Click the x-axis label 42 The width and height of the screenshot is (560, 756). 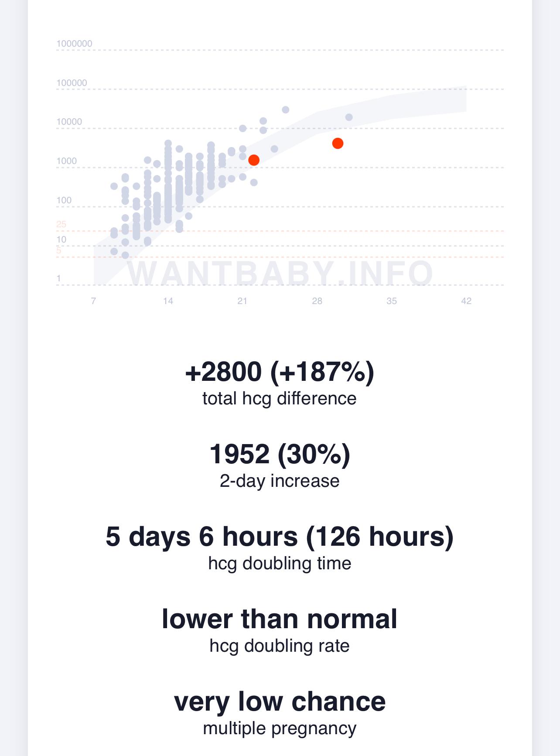pos(466,301)
